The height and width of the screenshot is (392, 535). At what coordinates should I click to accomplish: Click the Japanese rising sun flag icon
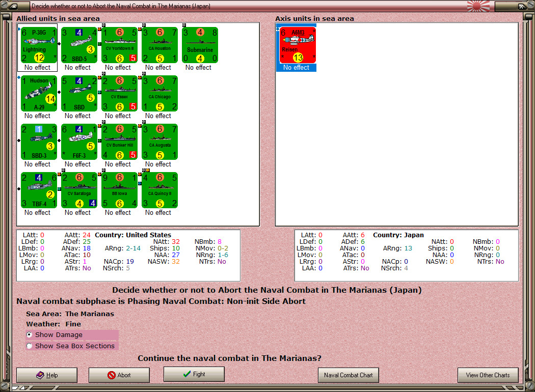[x=478, y=6]
